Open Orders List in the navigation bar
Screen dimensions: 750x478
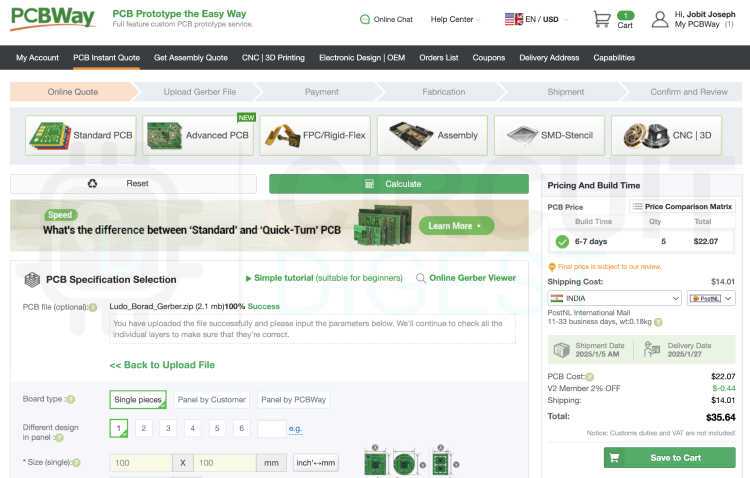coord(439,58)
